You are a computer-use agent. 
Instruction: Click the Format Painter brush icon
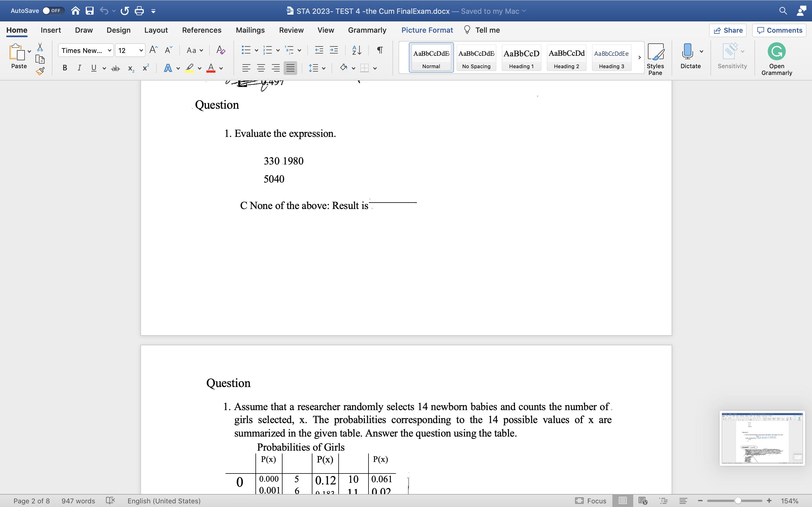coord(40,71)
